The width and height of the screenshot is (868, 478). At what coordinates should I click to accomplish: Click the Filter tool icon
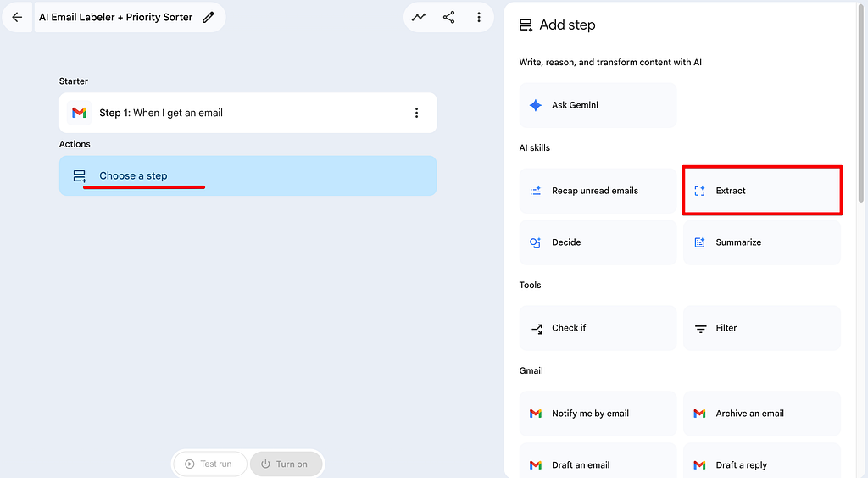click(700, 329)
